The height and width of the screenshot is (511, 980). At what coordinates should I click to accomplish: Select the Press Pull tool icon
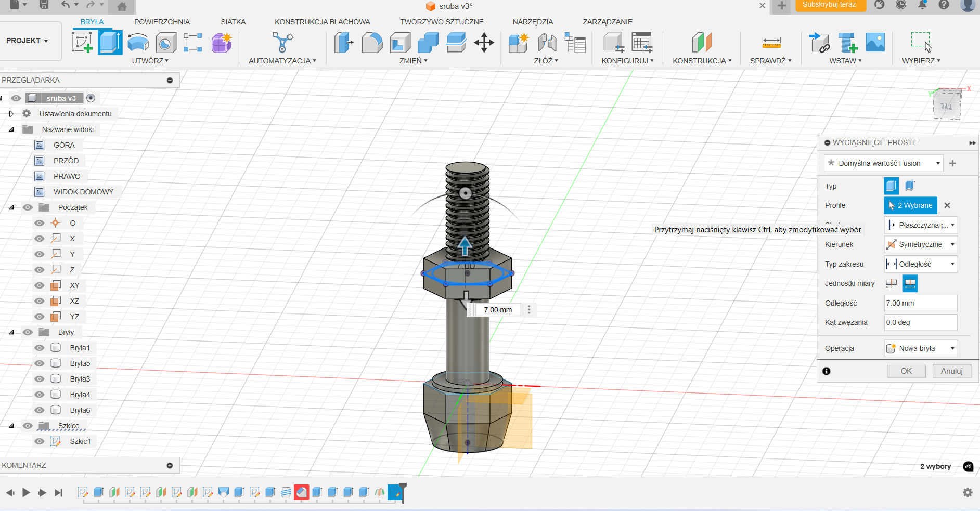[344, 43]
